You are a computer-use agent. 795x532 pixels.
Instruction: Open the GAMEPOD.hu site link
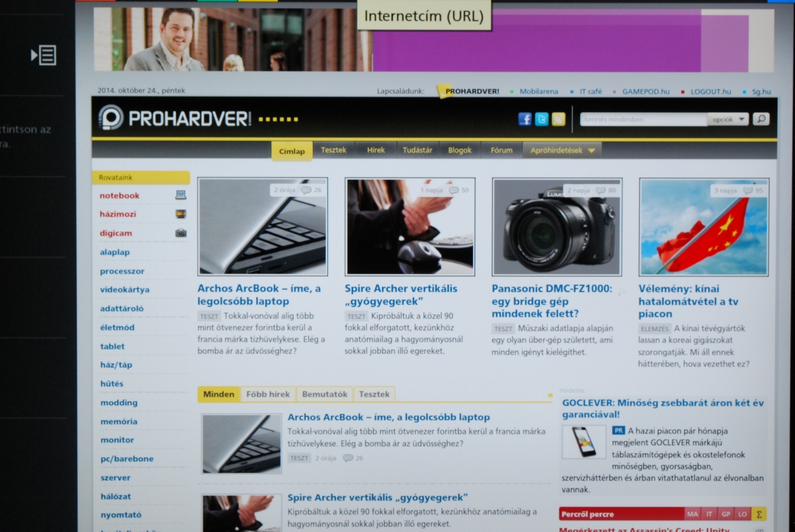646,91
